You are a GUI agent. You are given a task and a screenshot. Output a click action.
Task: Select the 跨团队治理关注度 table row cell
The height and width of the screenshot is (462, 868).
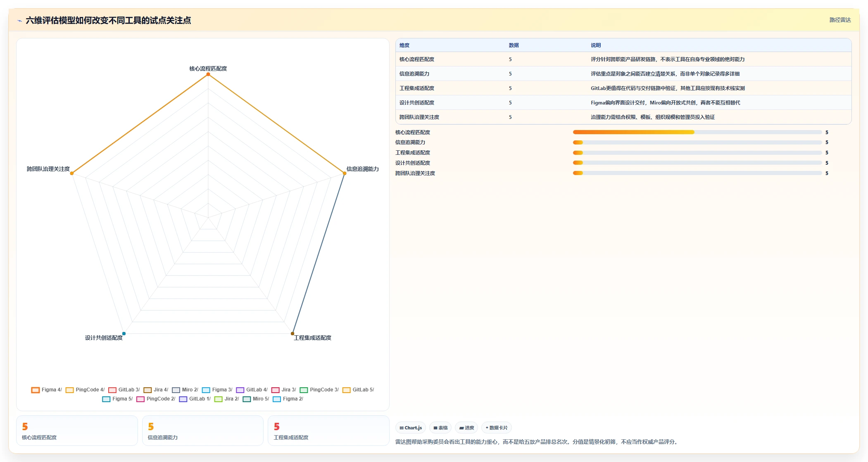[x=419, y=117]
